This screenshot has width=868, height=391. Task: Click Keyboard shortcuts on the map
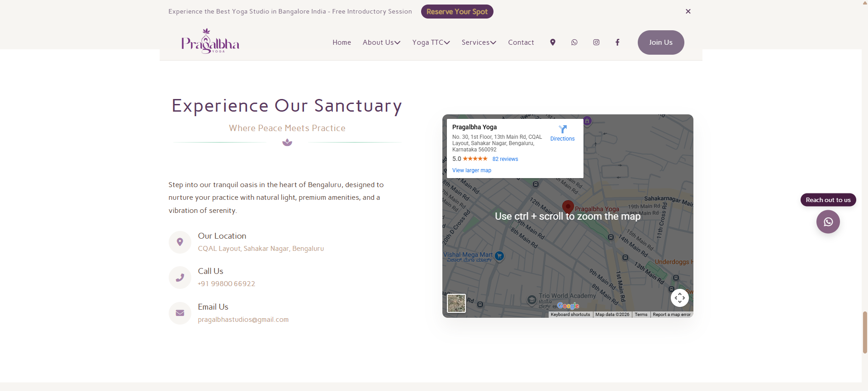pos(570,315)
